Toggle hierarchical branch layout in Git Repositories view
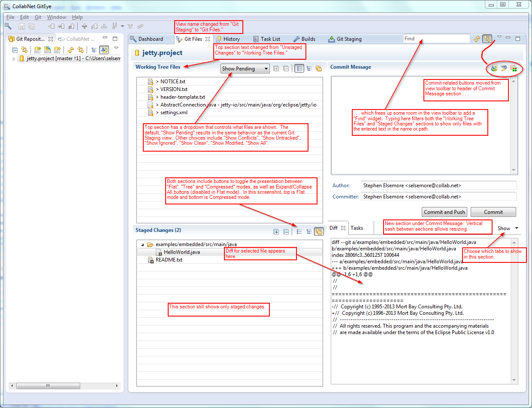The height and width of the screenshot is (408, 532). (x=94, y=50)
